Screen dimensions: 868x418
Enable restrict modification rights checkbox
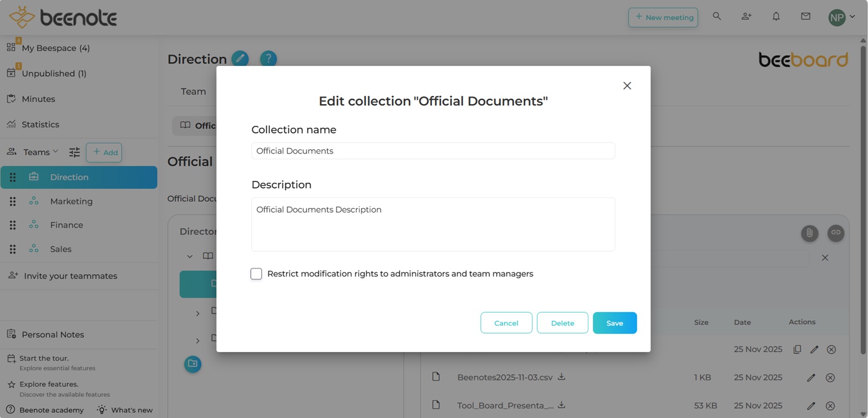click(x=256, y=274)
